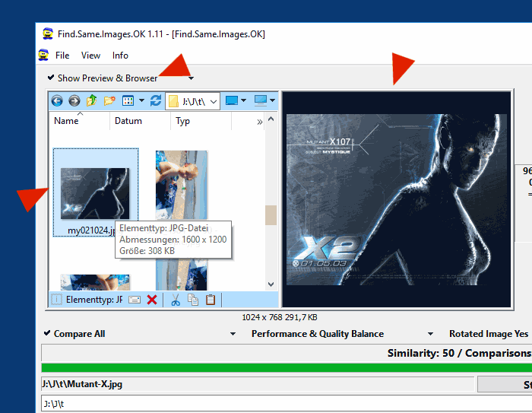The width and height of the screenshot is (532, 413).
Task: Go back in file browser
Action: (x=57, y=101)
